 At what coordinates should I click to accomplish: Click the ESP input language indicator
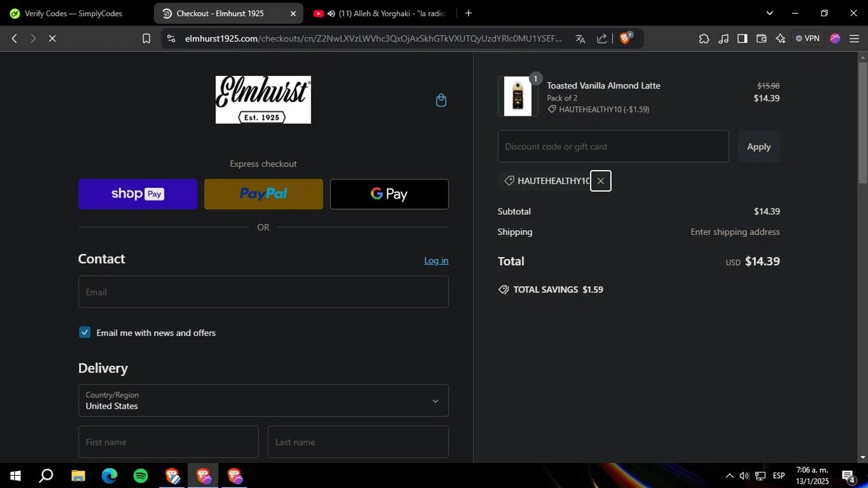coord(779,476)
